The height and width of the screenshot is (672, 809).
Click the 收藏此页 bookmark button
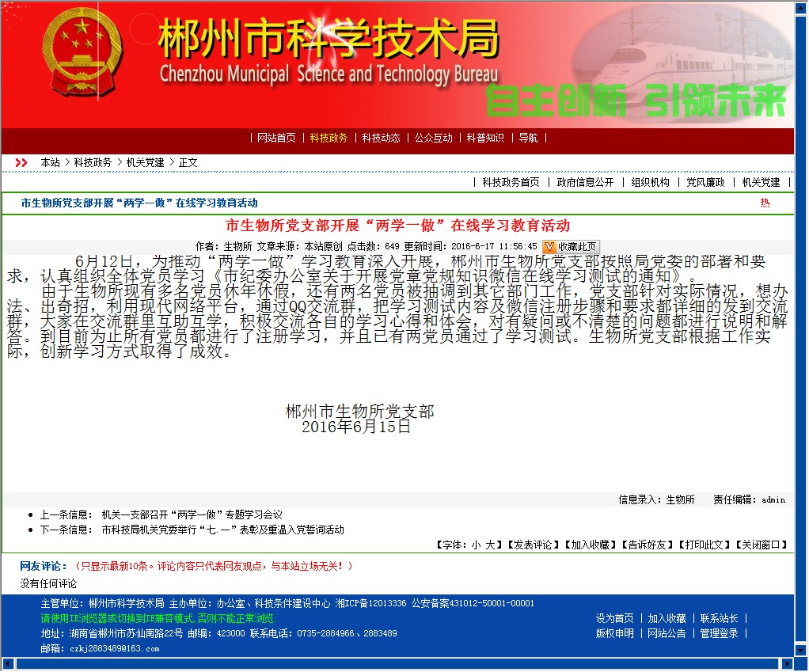click(x=571, y=247)
